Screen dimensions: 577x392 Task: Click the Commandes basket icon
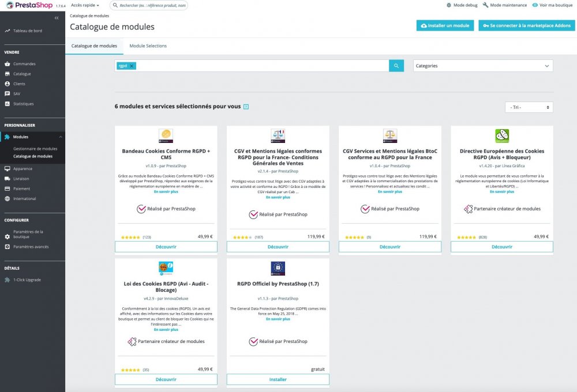[8, 64]
